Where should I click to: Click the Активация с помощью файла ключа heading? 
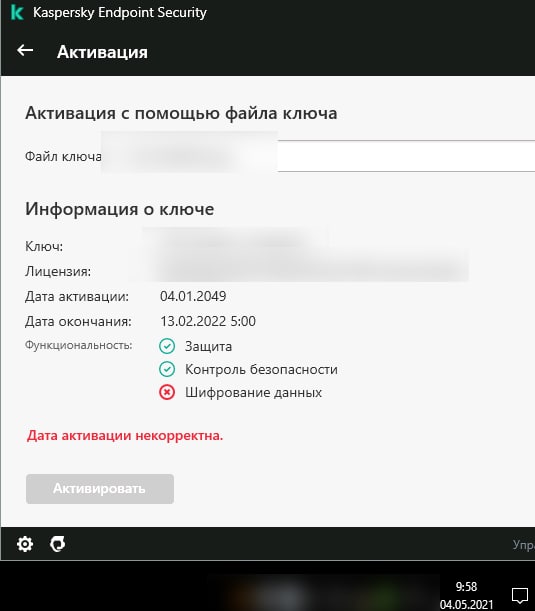(x=181, y=113)
